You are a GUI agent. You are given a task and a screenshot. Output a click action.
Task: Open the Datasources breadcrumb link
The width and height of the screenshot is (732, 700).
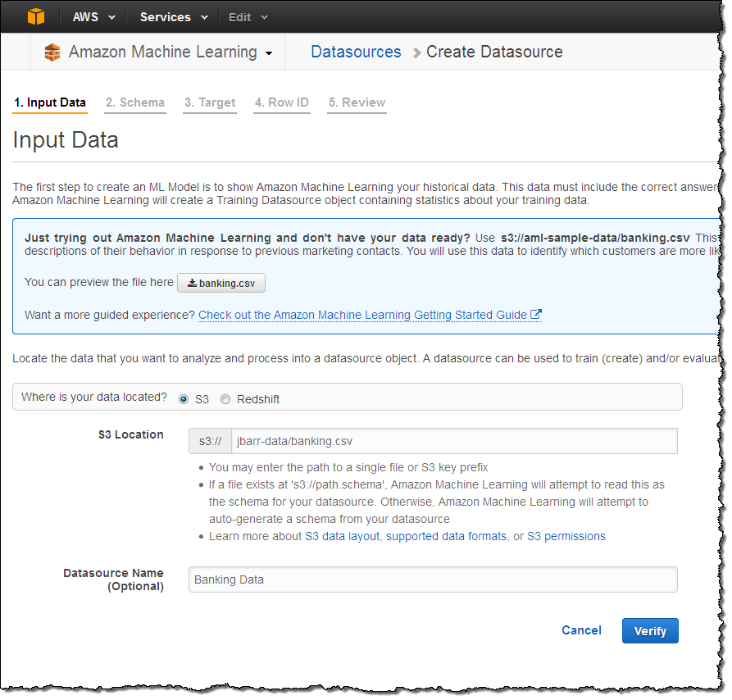[356, 52]
